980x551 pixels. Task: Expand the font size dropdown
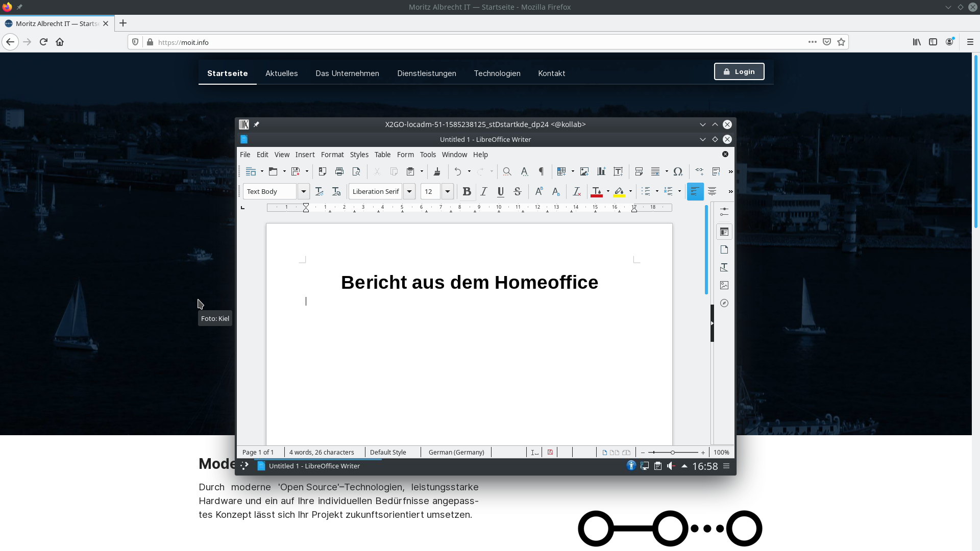[448, 191]
